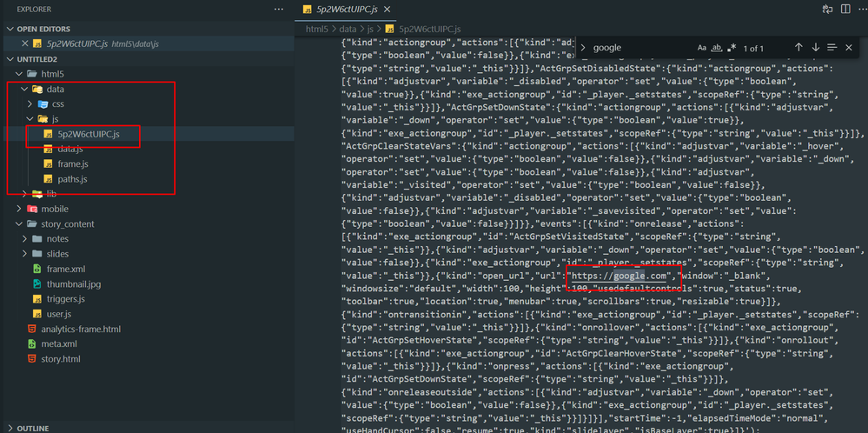Split the editor to the right
Screen dimensions: 868x433
[x=845, y=9]
